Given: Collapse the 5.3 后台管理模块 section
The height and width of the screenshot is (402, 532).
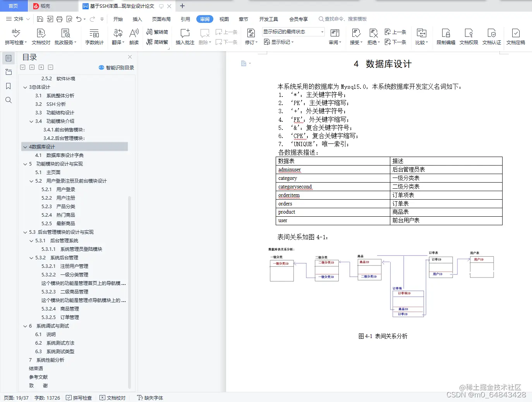Looking at the screenshot, I should [25, 232].
